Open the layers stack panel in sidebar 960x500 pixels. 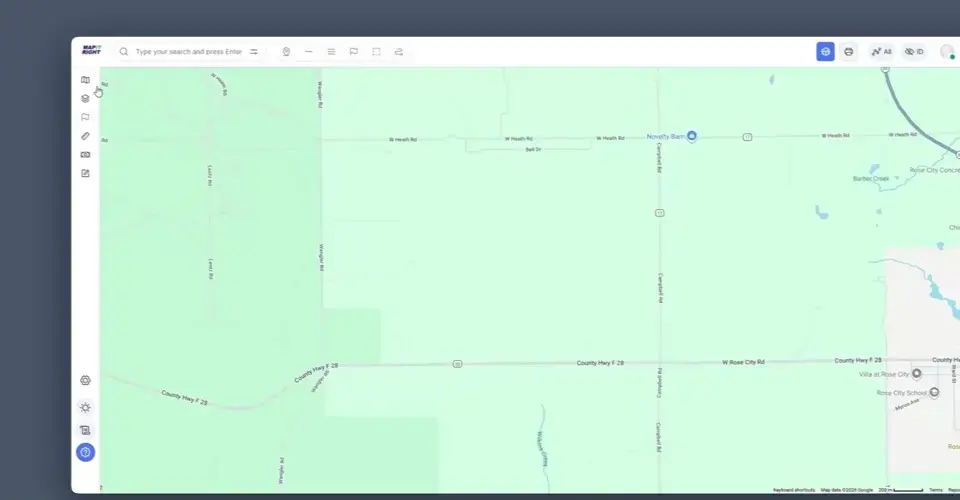pyautogui.click(x=85, y=99)
